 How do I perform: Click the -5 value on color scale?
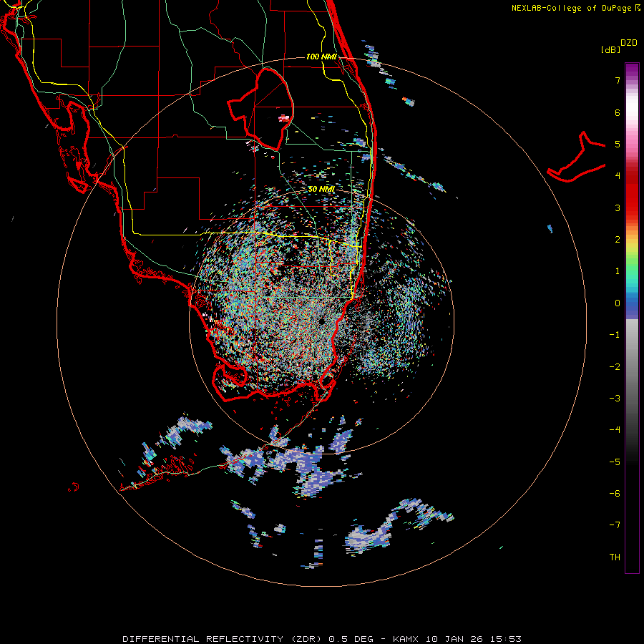point(615,462)
